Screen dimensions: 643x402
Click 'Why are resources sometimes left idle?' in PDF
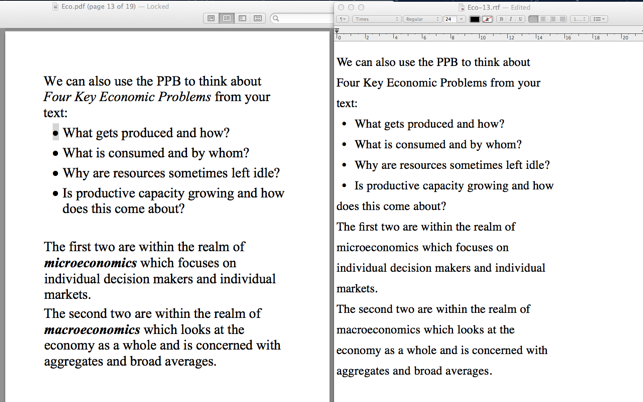(171, 173)
